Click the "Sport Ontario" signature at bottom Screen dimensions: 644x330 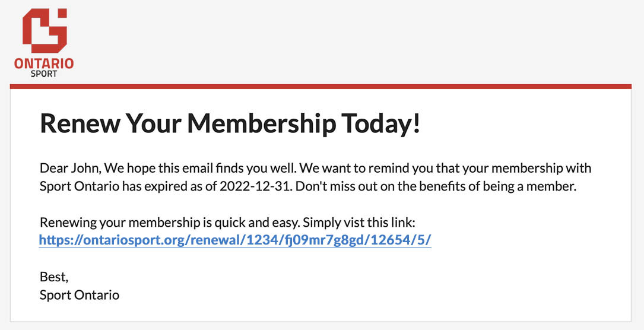pyautogui.click(x=80, y=294)
